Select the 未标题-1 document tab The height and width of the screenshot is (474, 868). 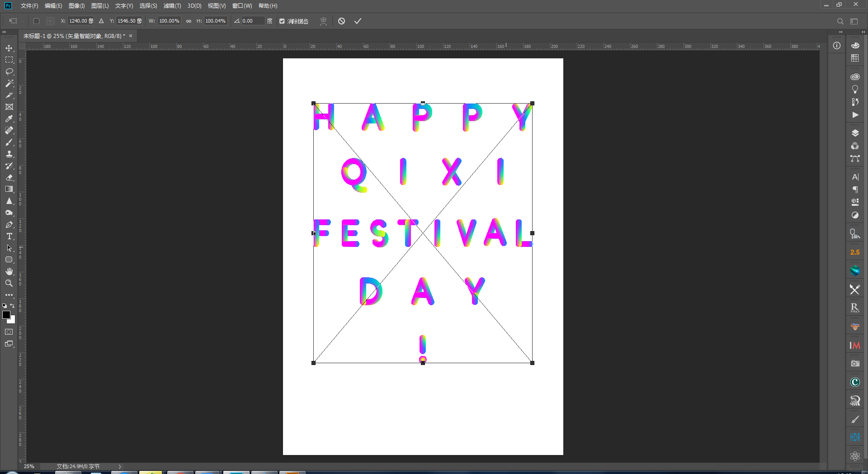point(74,36)
